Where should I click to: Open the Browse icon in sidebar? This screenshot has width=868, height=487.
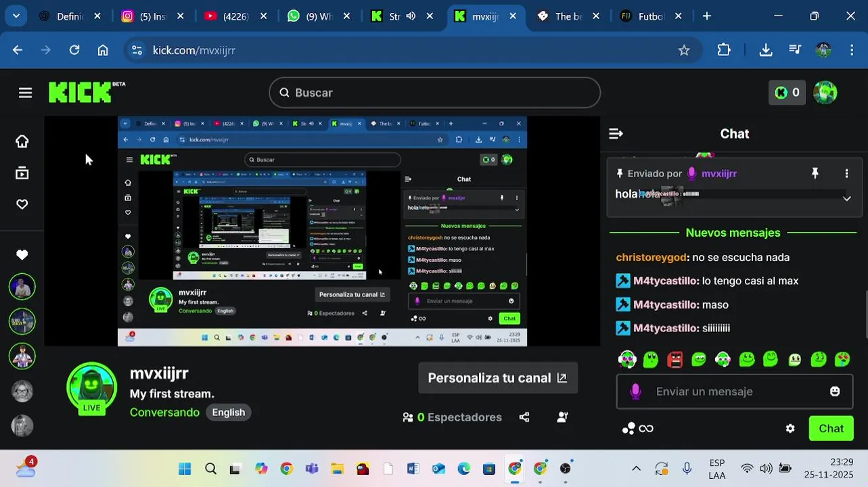point(22,173)
